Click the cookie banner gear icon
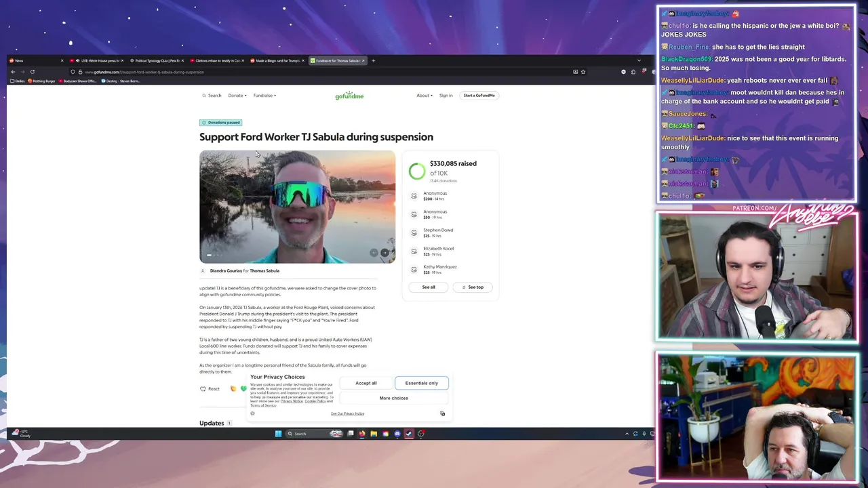Viewport: 868px width, 488px height. [x=252, y=413]
